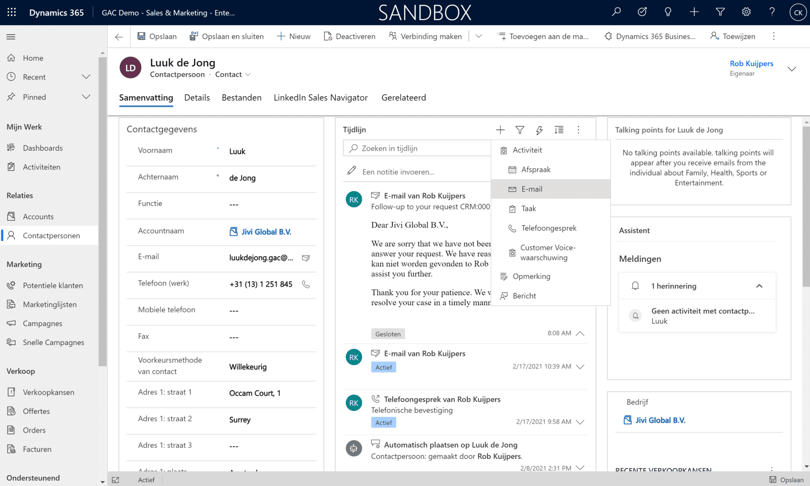Open the Gerelateerd tab

[x=403, y=98]
